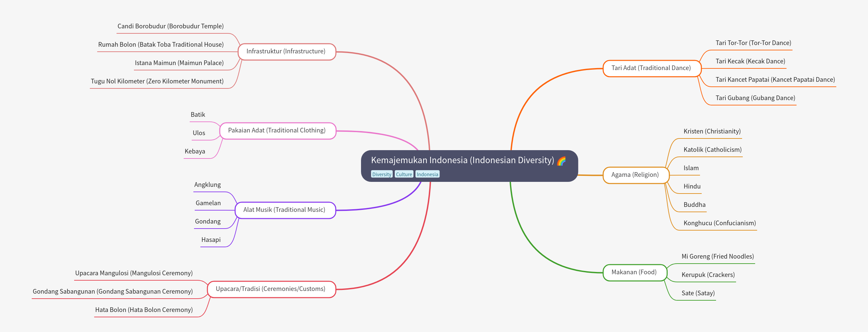
Task: Click the Indonesia tag
Action: point(427,174)
